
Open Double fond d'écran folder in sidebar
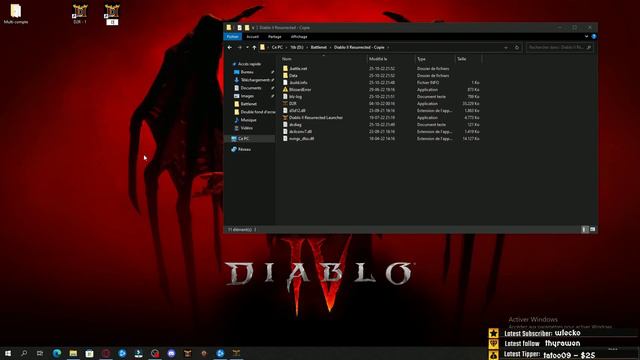click(x=258, y=112)
